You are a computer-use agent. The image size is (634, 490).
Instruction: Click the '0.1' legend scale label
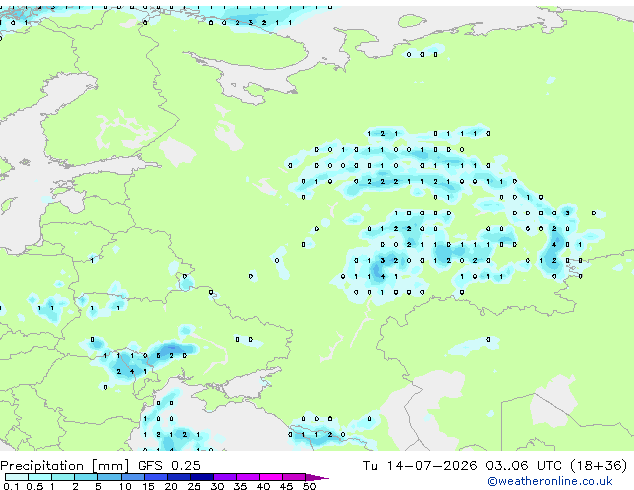click(x=11, y=486)
